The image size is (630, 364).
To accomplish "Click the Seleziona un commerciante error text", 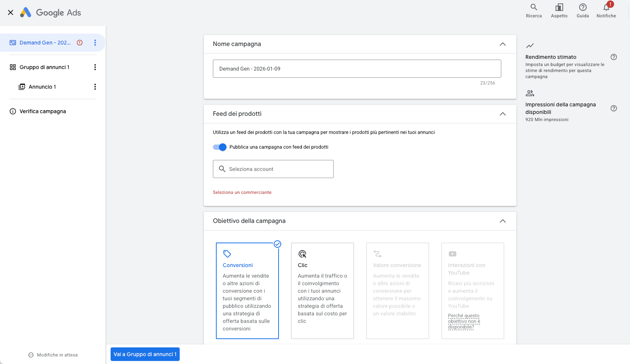I will click(x=242, y=192).
